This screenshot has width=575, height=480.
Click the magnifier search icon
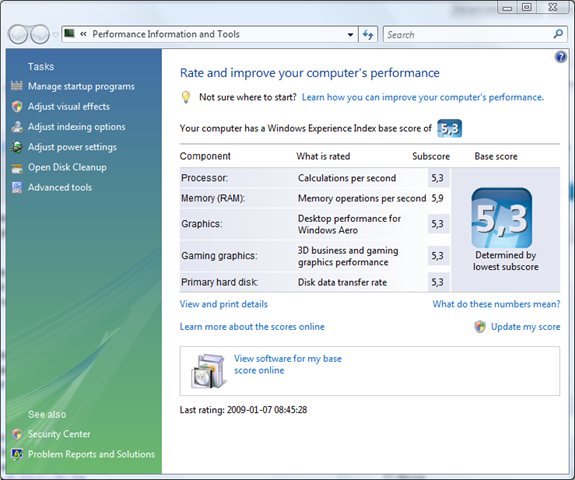(x=558, y=34)
